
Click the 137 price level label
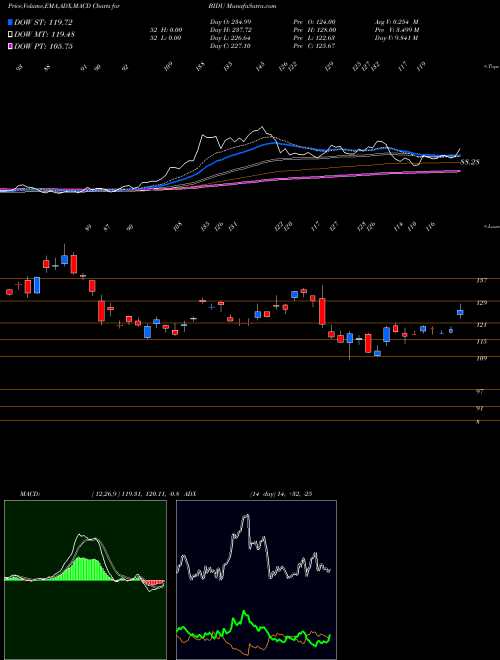481,280
